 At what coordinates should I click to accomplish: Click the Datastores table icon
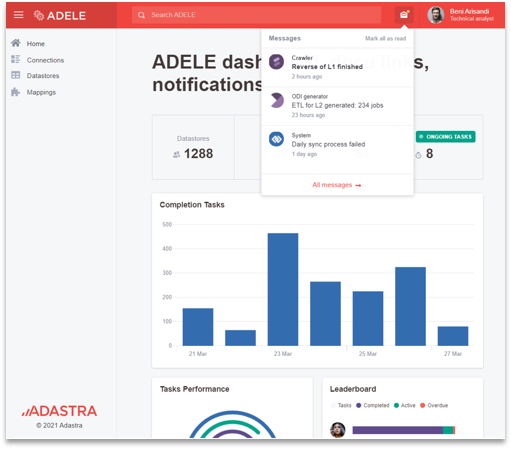tap(16, 75)
